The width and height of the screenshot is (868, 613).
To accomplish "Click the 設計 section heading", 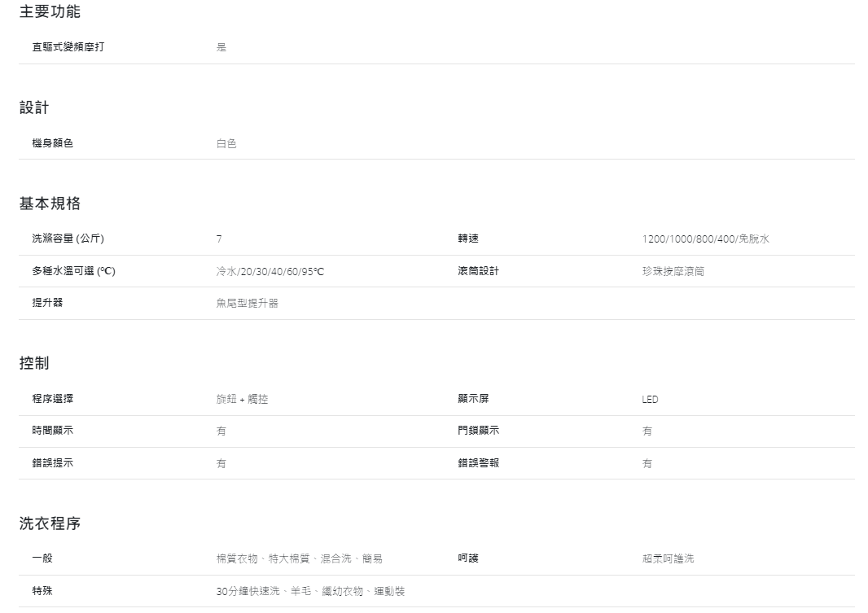I will point(34,107).
